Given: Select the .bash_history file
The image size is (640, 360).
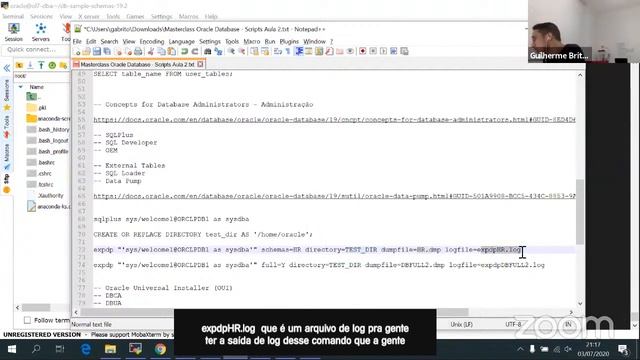Looking at the screenshot, I should tap(48, 129).
